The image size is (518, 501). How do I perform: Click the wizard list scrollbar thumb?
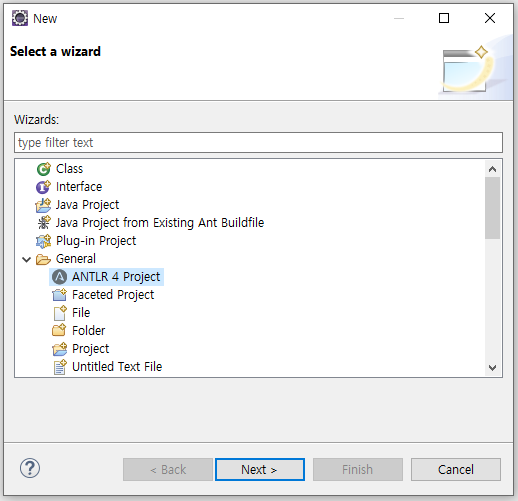pos(492,208)
